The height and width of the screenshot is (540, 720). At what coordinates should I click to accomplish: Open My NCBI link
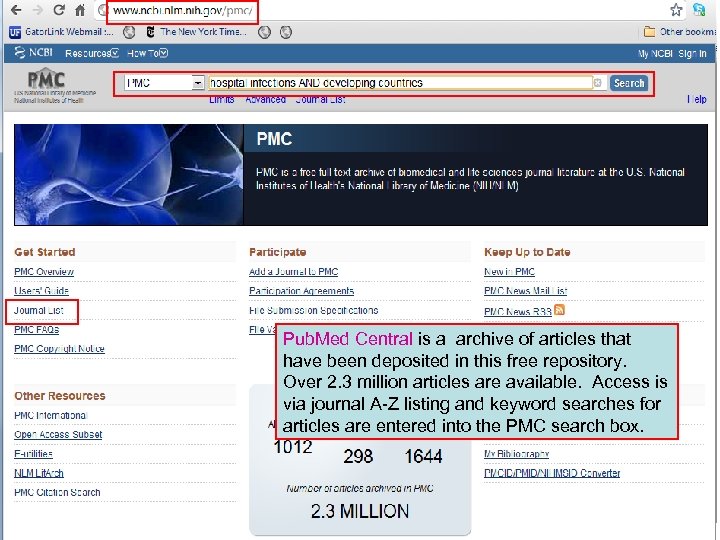(x=655, y=54)
